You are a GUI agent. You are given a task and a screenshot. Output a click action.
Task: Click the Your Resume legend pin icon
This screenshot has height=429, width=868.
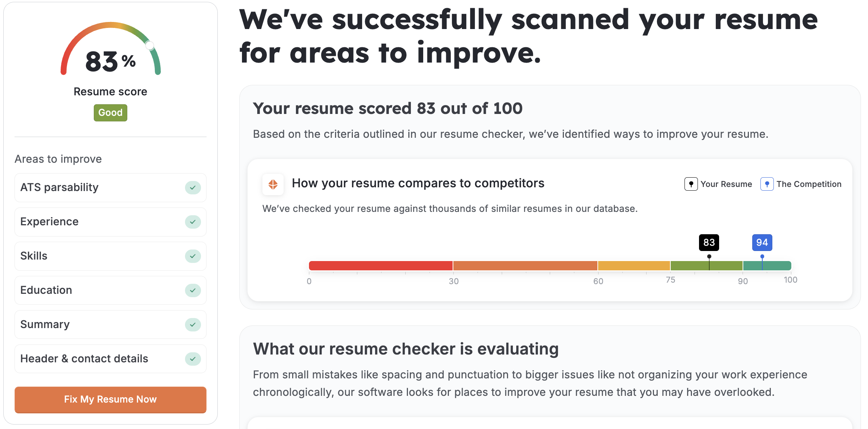click(691, 184)
